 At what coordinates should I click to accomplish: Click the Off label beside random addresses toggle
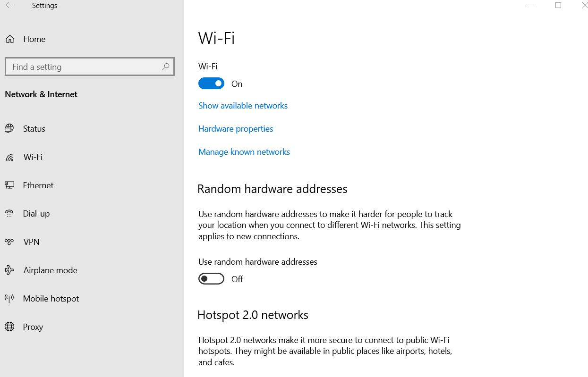point(237,279)
